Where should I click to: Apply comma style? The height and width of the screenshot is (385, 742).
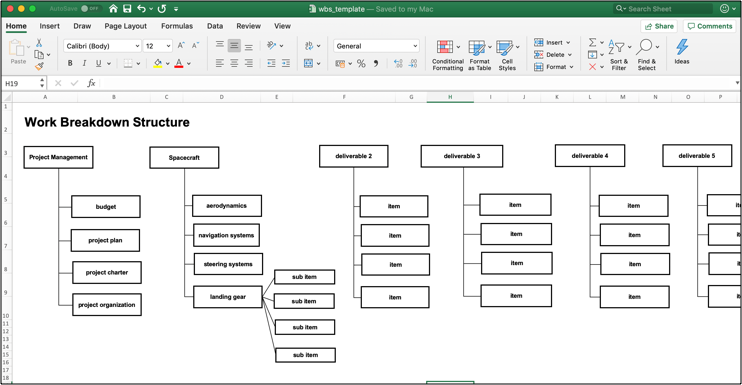tap(376, 63)
